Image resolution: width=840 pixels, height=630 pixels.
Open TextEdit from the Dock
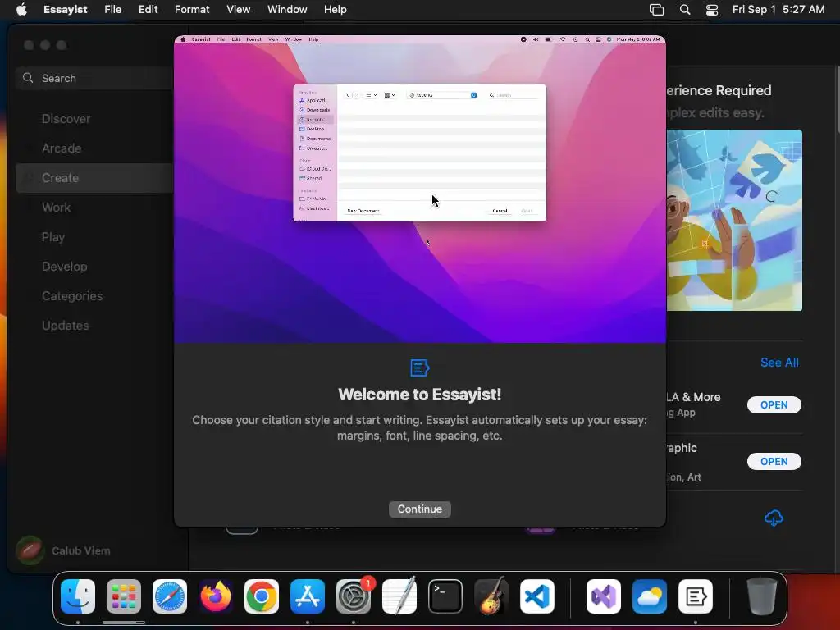click(x=399, y=596)
